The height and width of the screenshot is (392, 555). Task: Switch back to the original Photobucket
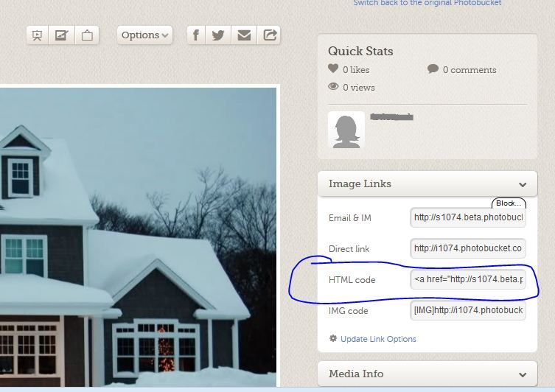[x=427, y=3]
